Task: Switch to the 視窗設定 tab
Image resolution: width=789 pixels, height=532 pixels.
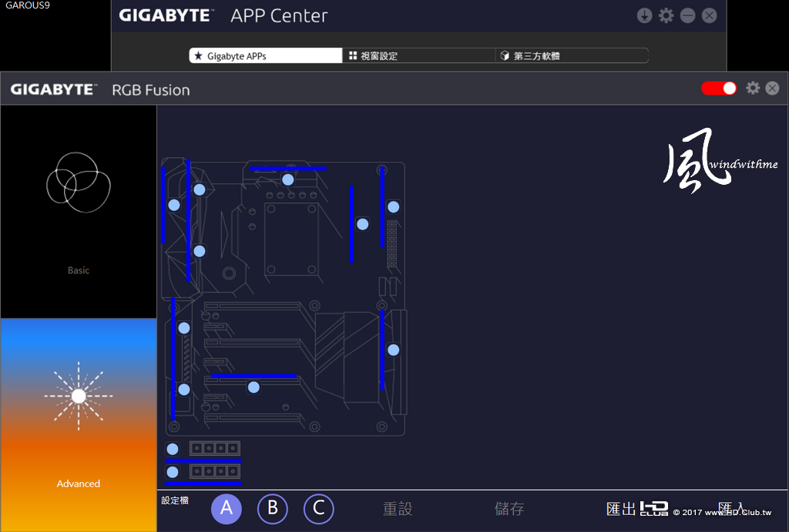Action: [x=418, y=55]
